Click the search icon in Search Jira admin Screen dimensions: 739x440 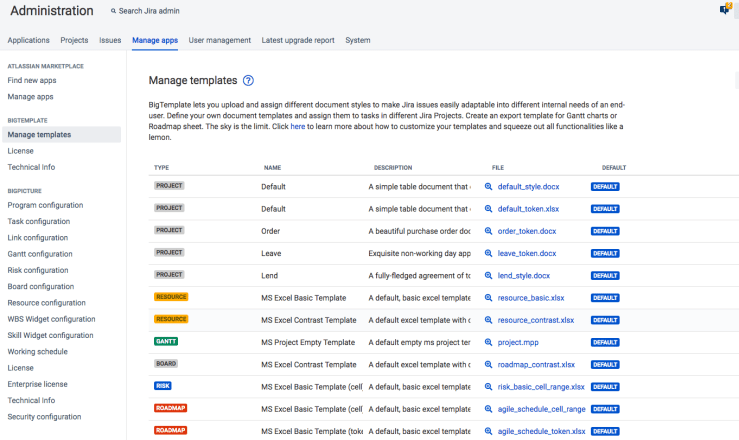(113, 11)
